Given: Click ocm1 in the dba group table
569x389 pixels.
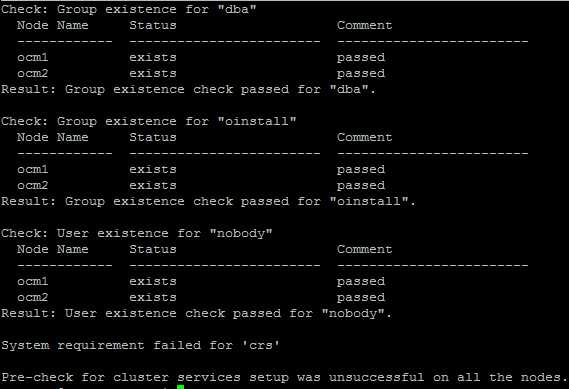Looking at the screenshot, I should click(33, 57).
